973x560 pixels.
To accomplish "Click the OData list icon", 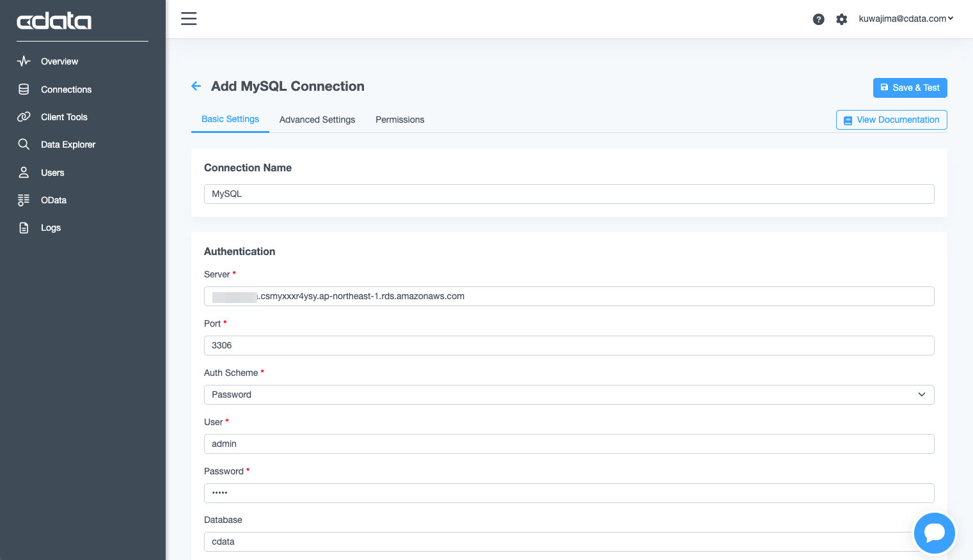I will click(x=24, y=200).
